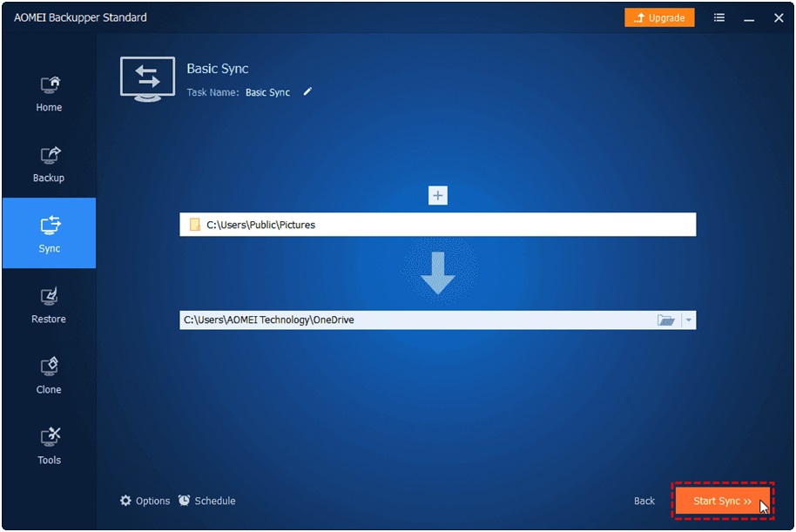Open sync Options via the gear icon
Image resolution: width=796 pixels, height=532 pixels.
pos(127,501)
